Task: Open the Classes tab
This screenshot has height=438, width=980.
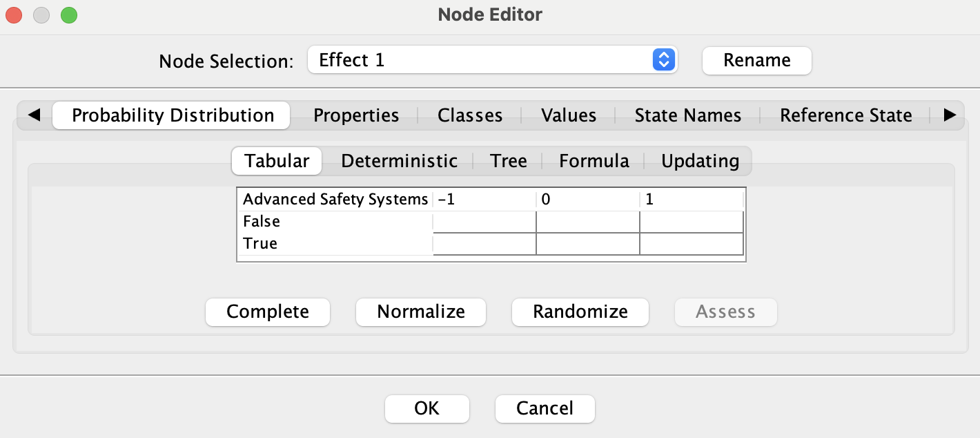Action: click(x=470, y=115)
